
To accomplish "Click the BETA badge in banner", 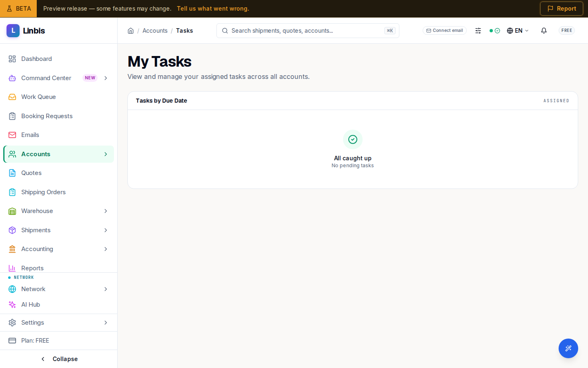I will pyautogui.click(x=18, y=9).
